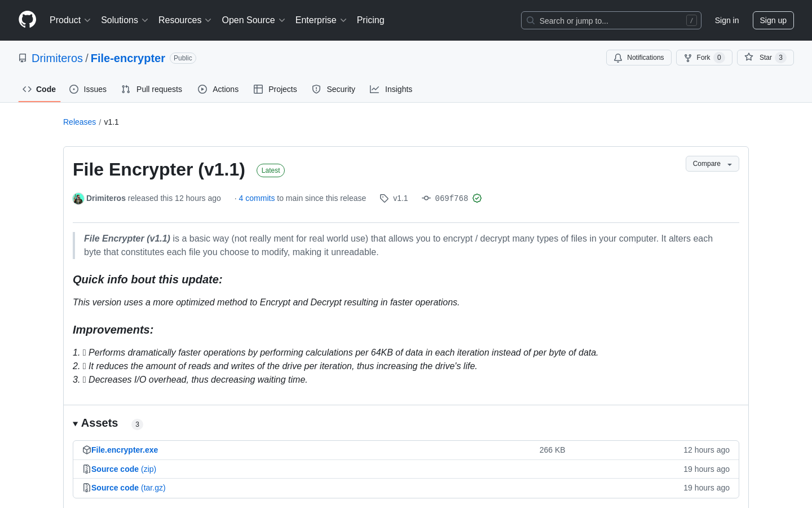Click the Notifications bell button
Image resolution: width=812 pixels, height=508 pixels.
click(x=639, y=58)
